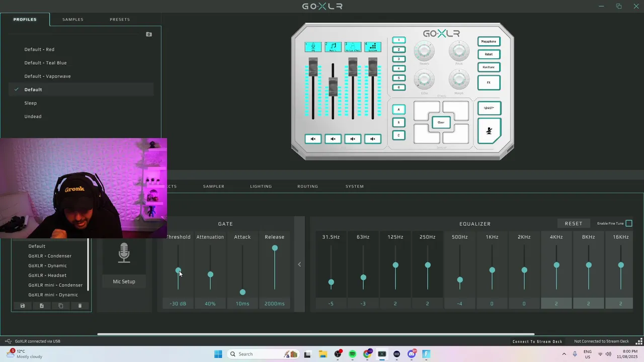
Task: Load the Sleep profile
Action: tap(81, 103)
